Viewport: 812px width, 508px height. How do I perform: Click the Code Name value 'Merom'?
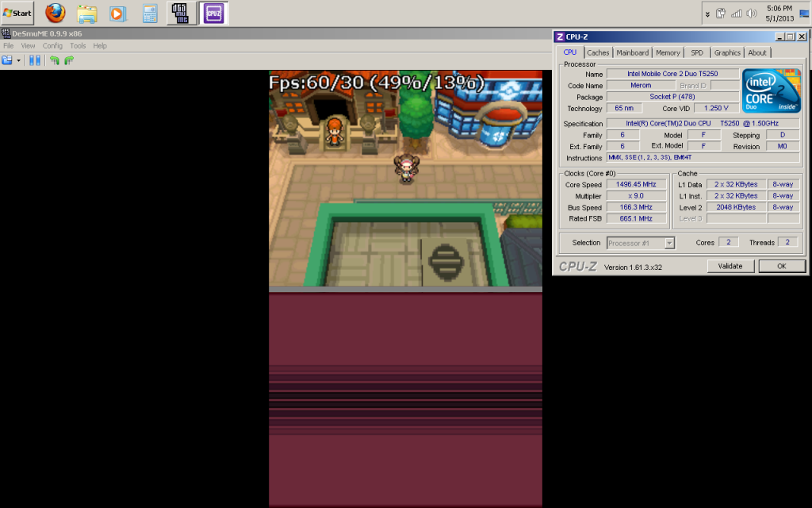click(x=641, y=86)
